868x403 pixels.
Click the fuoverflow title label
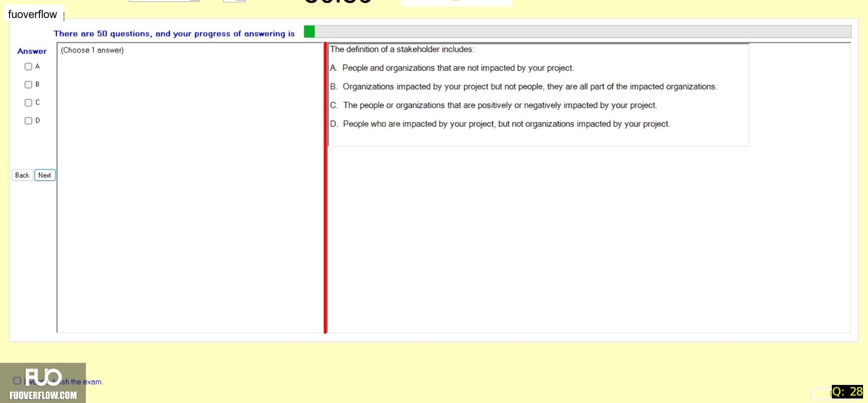(x=33, y=14)
